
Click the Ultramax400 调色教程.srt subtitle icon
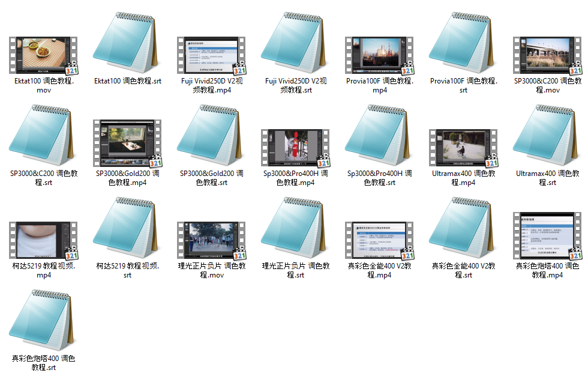pos(547,137)
